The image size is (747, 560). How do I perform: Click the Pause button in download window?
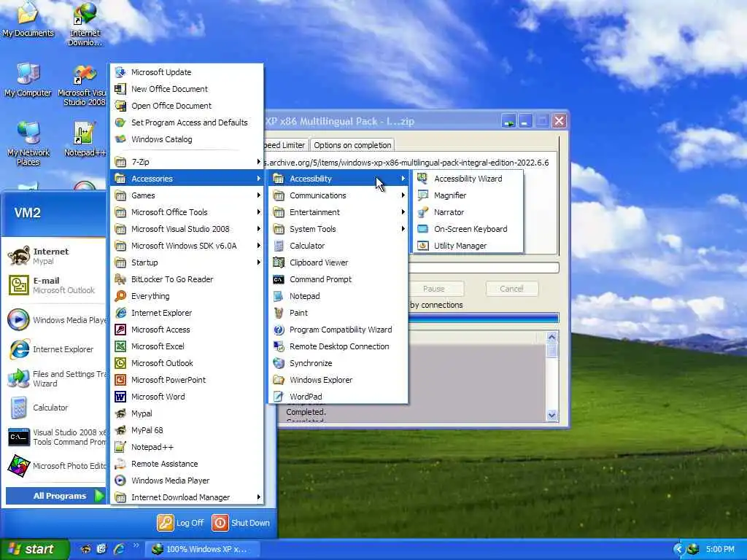[x=436, y=289]
